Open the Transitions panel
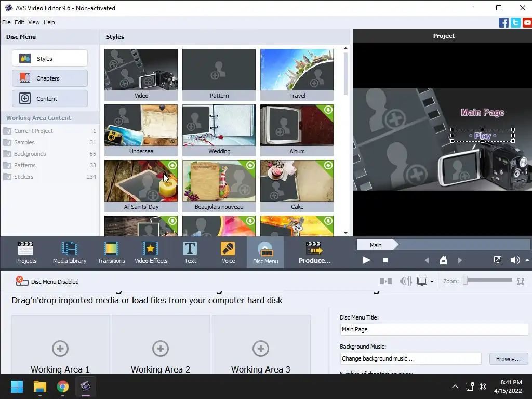 111,252
